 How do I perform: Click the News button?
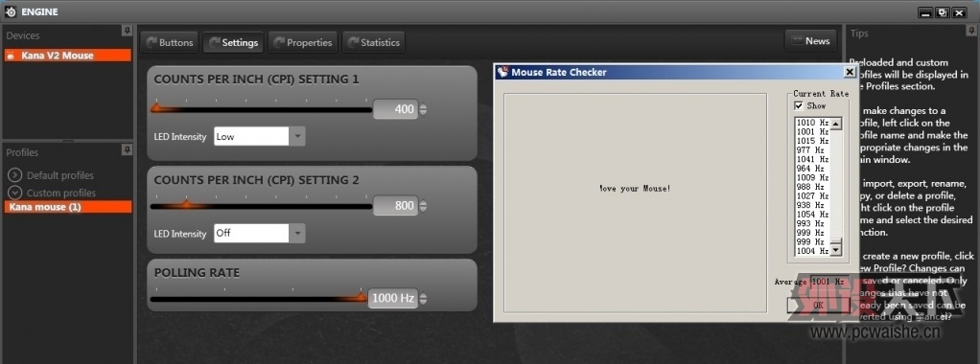(x=810, y=40)
